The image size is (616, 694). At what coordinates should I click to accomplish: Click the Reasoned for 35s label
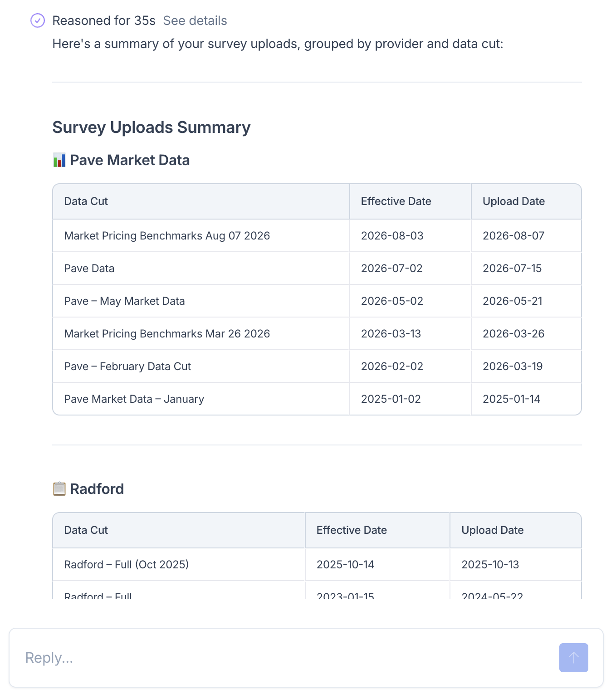[x=104, y=20]
